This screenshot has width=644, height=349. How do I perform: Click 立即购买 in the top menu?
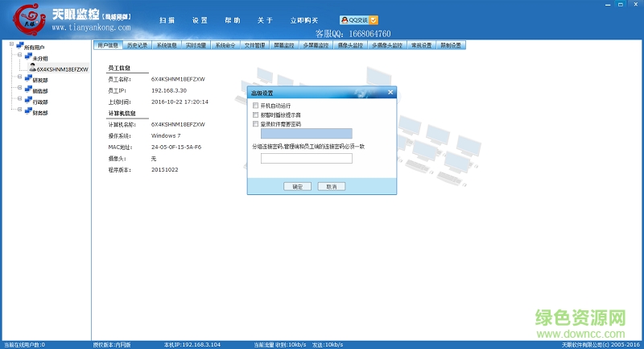[304, 20]
